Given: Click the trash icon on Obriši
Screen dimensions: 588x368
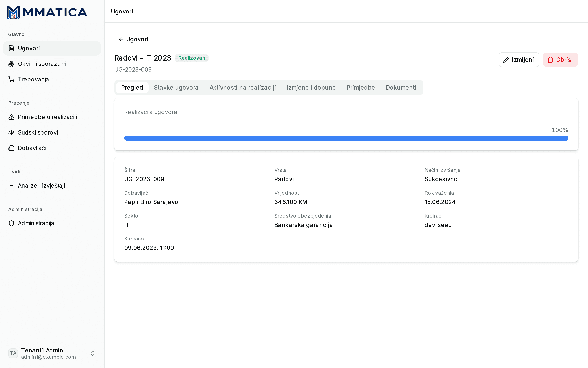Looking at the screenshot, I should click(551, 60).
